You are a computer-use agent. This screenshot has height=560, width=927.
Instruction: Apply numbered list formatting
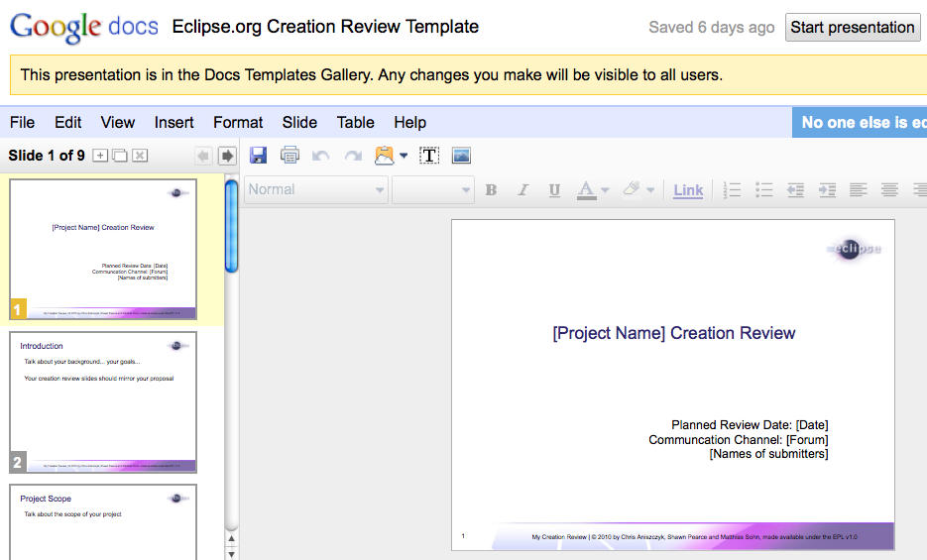point(732,189)
